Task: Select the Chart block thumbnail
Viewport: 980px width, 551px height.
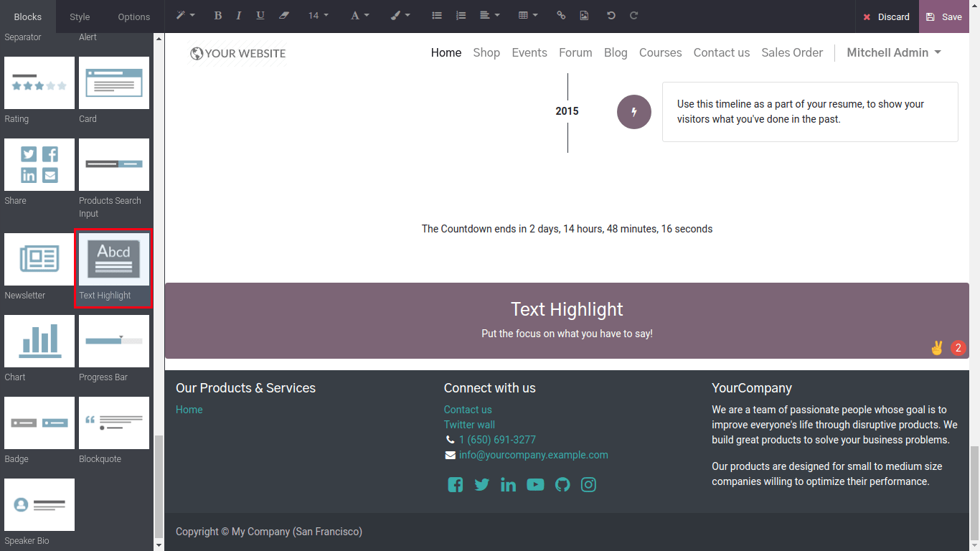Action: click(x=39, y=342)
